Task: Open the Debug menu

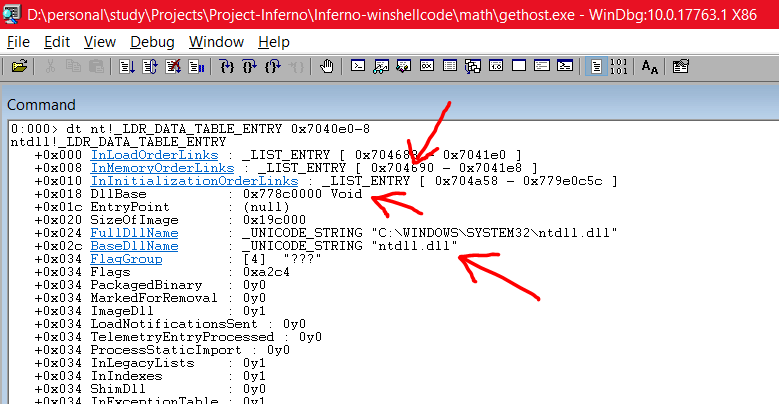Action: tap(152, 42)
